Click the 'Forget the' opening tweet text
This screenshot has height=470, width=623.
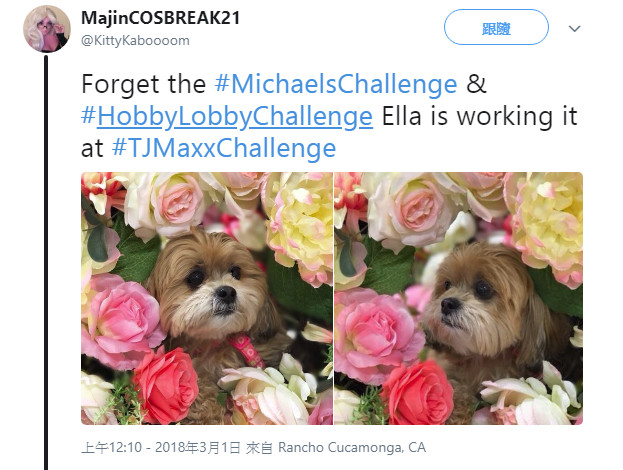pos(143,84)
